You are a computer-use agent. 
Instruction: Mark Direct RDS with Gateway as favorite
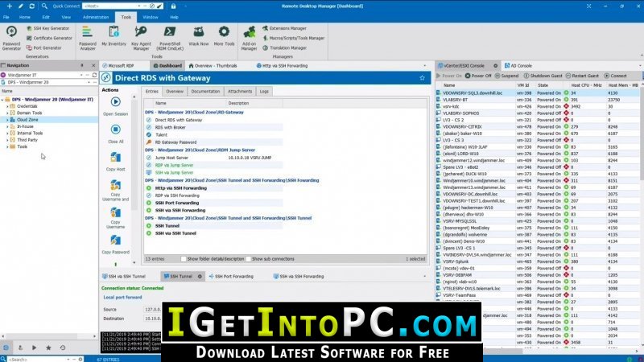point(422,77)
